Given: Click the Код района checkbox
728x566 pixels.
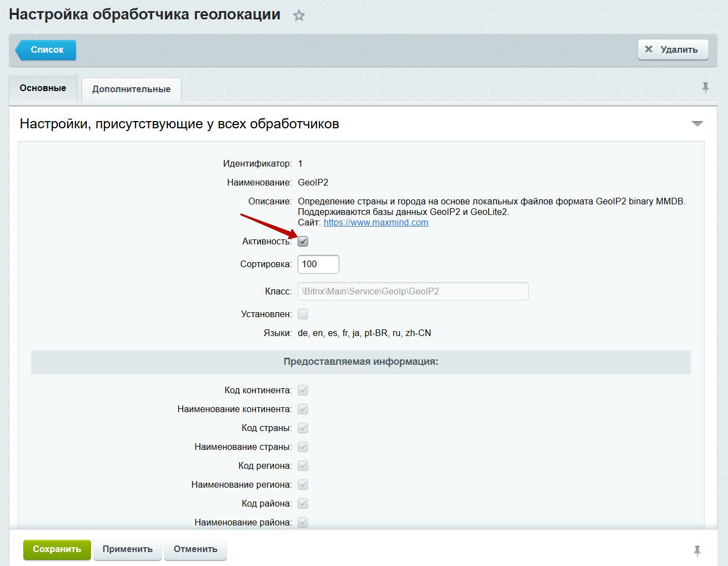Looking at the screenshot, I should (x=303, y=503).
